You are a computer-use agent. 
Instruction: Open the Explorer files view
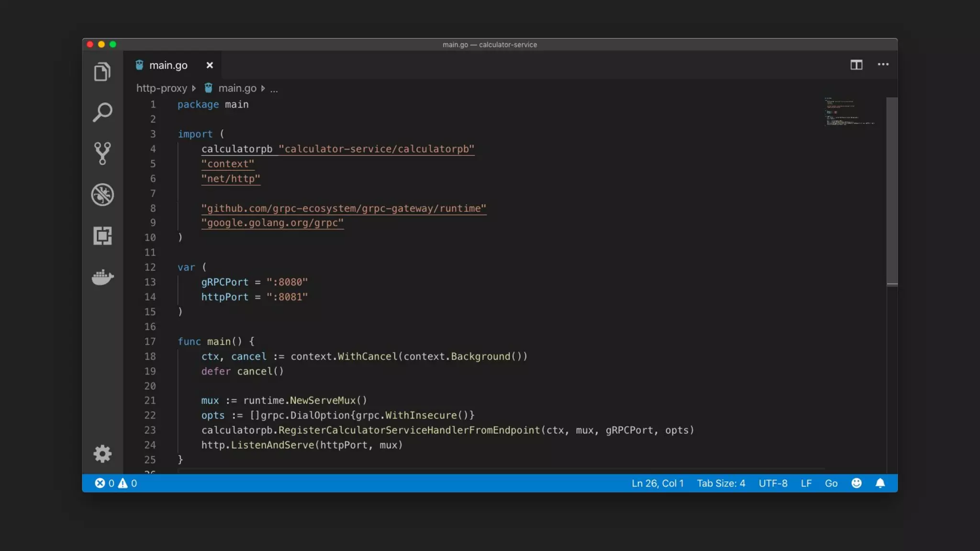coord(102,72)
